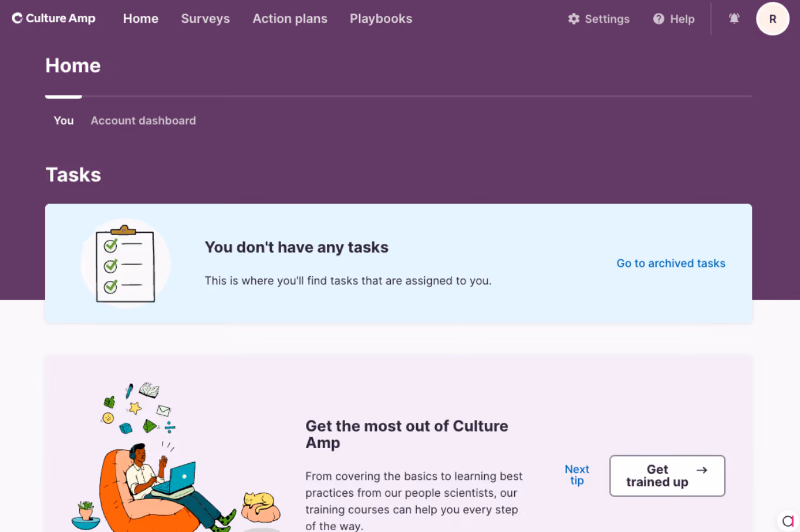The height and width of the screenshot is (532, 800).
Task: Open the Surveys menu item
Action: (x=205, y=19)
